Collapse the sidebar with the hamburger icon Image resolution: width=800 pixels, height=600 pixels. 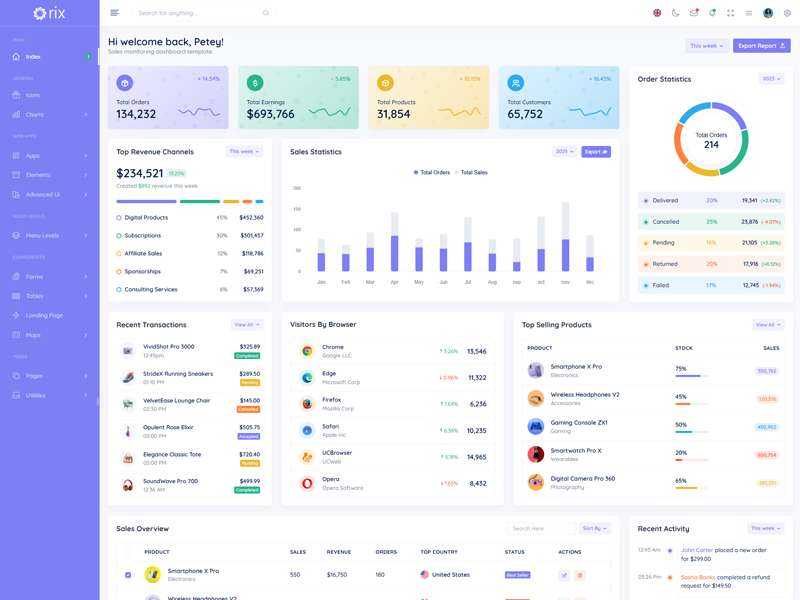click(115, 13)
